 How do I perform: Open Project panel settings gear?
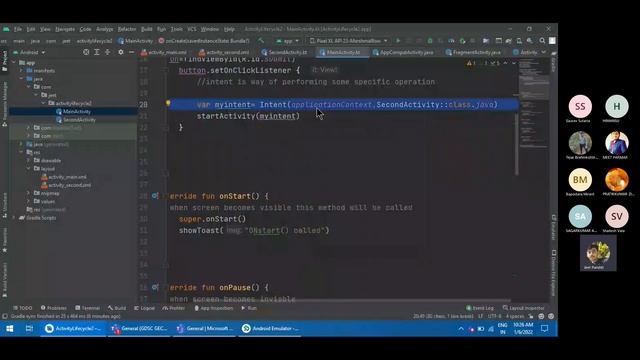point(120,52)
